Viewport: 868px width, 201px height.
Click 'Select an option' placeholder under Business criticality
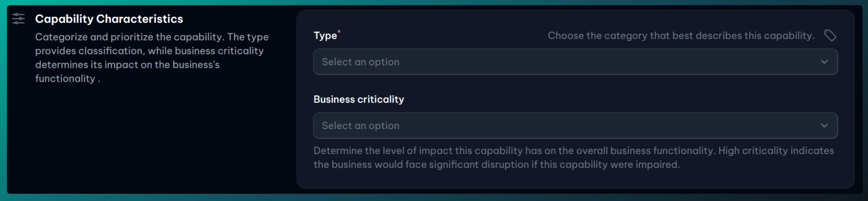point(360,126)
